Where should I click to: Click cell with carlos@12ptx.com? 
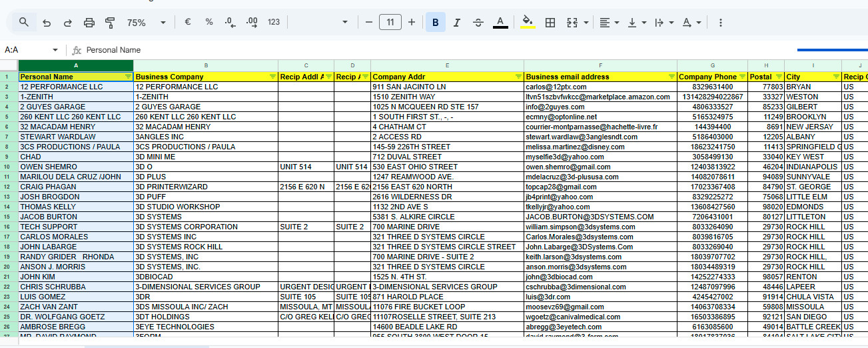[600, 87]
